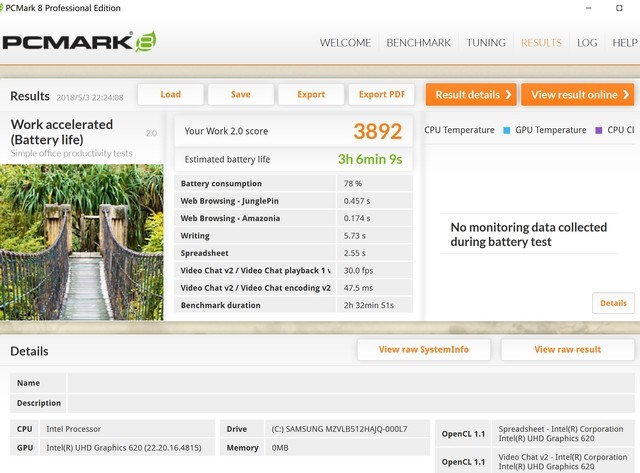The height and width of the screenshot is (473, 640).
Task: Click the monitoring chart Details button
Action: coord(612,303)
